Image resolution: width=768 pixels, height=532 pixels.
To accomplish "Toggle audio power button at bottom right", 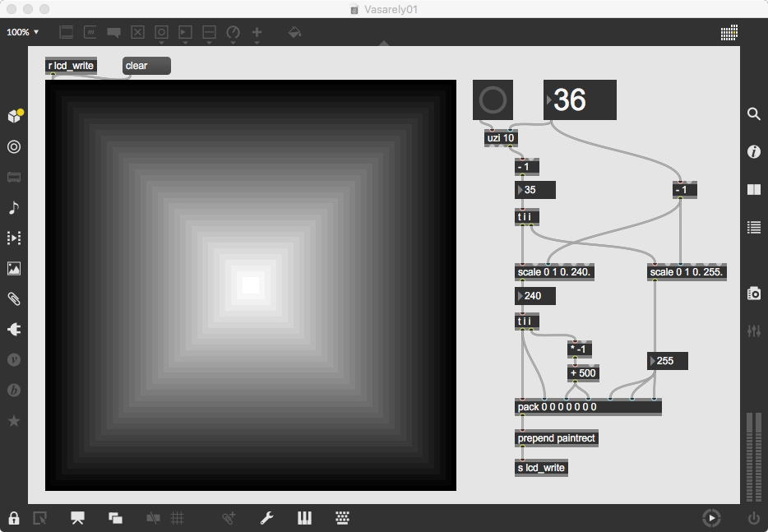I will tap(754, 518).
